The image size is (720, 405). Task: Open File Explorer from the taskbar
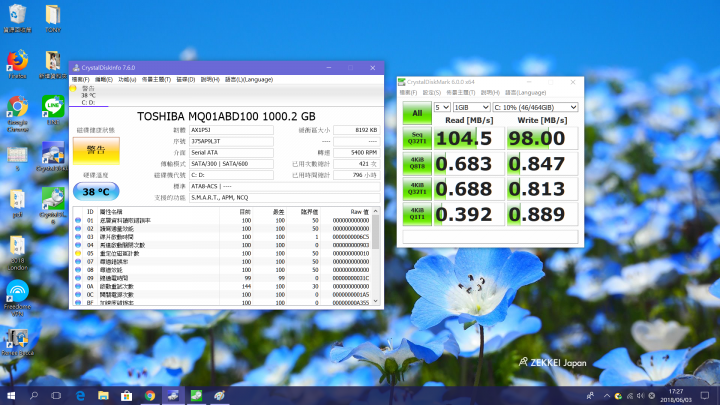pos(103,395)
